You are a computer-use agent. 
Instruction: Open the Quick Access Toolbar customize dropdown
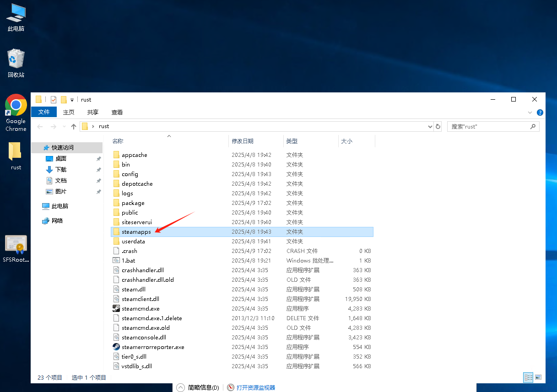coord(72,100)
